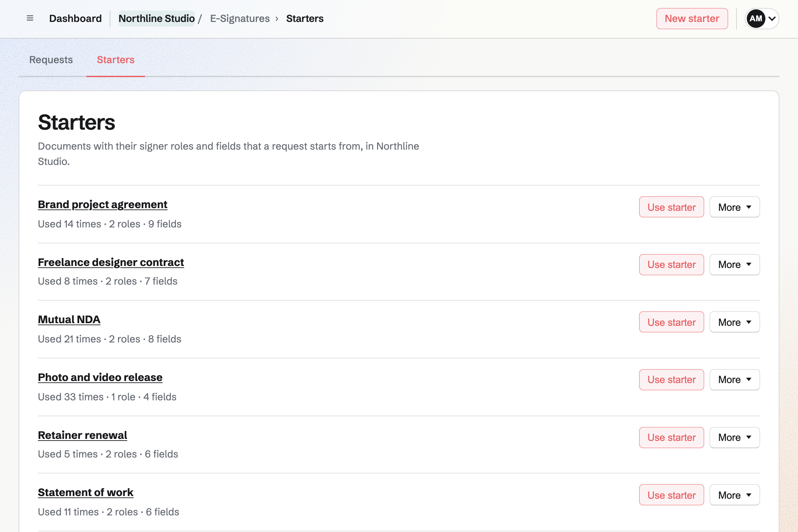The height and width of the screenshot is (532, 798).
Task: Expand More menu for Photo and video release
Action: (734, 380)
